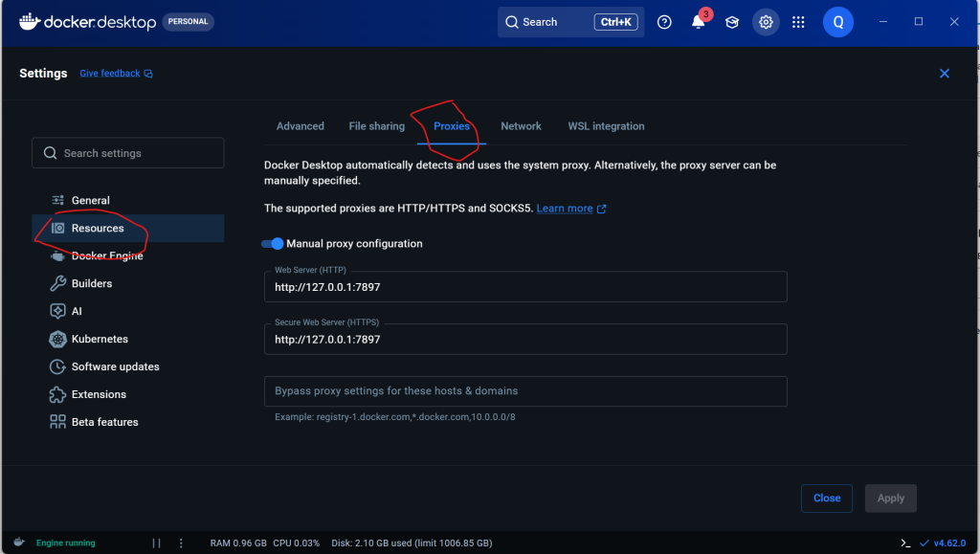Close Settings with the X icon
The height and width of the screenshot is (554, 980).
click(x=945, y=74)
